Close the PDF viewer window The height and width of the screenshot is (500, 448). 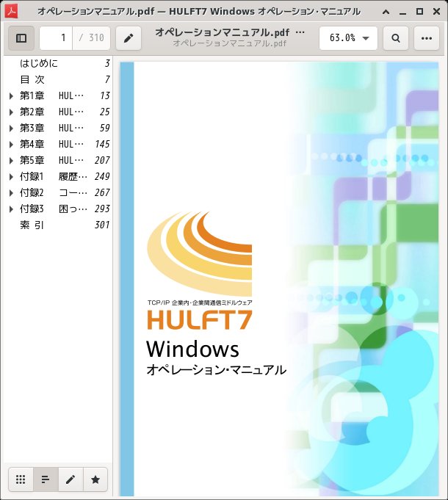[436, 12]
